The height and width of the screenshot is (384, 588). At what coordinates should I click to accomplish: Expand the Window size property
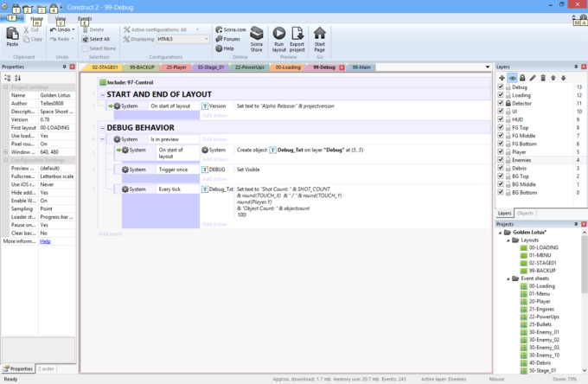[x=6, y=152]
